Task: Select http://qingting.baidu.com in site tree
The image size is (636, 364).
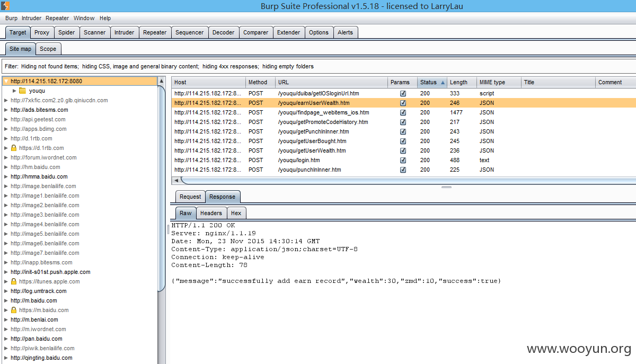Action: [x=41, y=358]
